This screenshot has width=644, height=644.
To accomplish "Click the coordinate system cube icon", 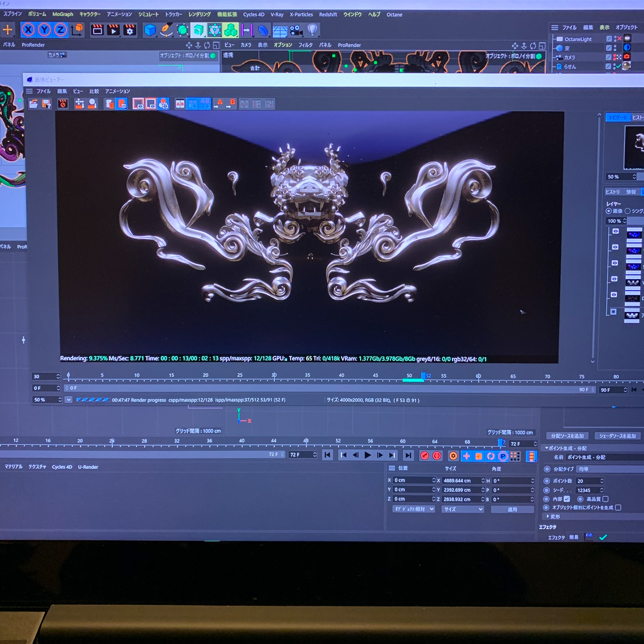I will tap(77, 30).
